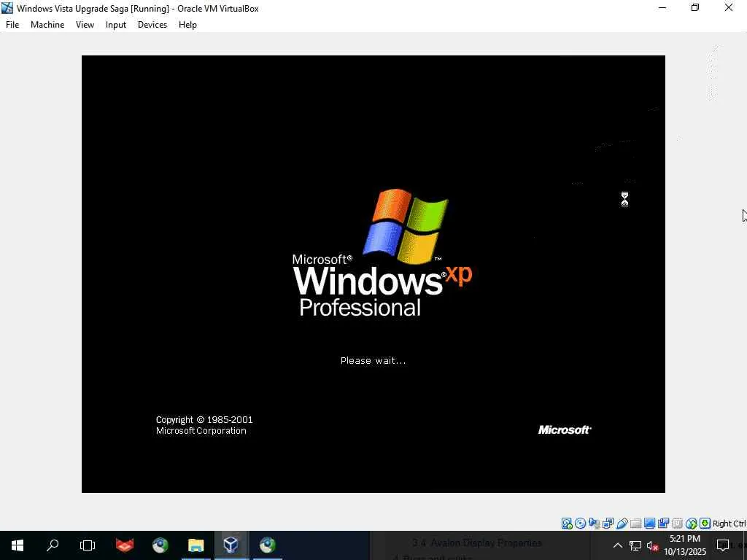Click the muted volume tray icon

tap(652, 545)
